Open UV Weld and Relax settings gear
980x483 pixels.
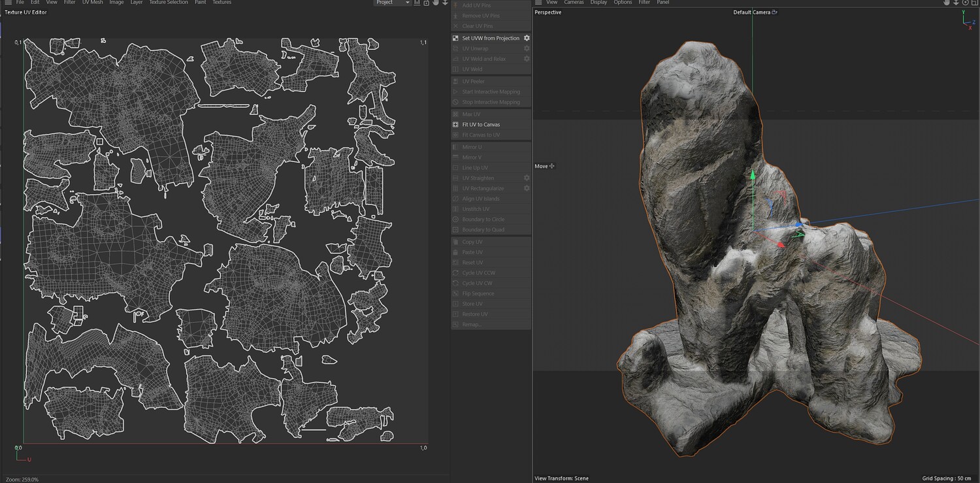(527, 59)
